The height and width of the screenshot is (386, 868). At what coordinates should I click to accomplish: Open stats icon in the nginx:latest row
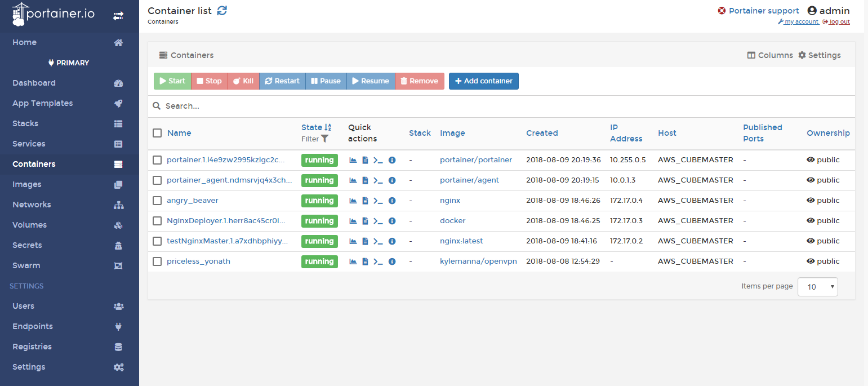[353, 241]
